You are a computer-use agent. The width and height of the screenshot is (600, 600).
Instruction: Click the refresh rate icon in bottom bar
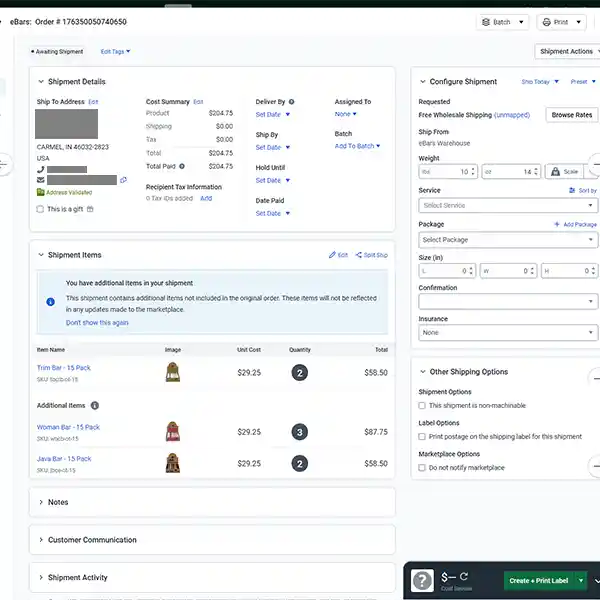pyautogui.click(x=464, y=576)
